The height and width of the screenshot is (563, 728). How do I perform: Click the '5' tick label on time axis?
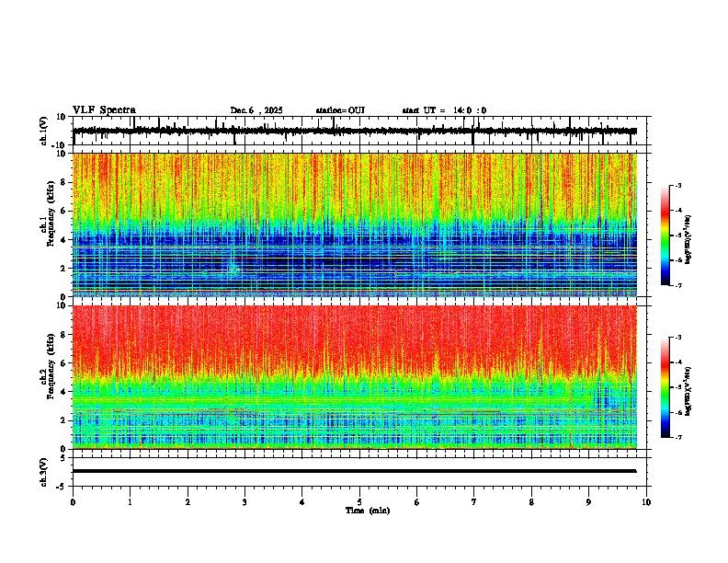tap(359, 502)
